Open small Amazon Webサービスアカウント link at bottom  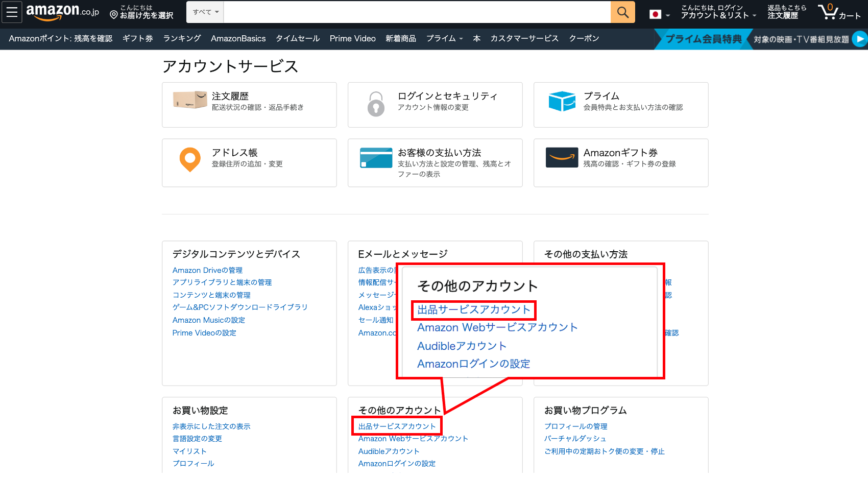pyautogui.click(x=413, y=439)
